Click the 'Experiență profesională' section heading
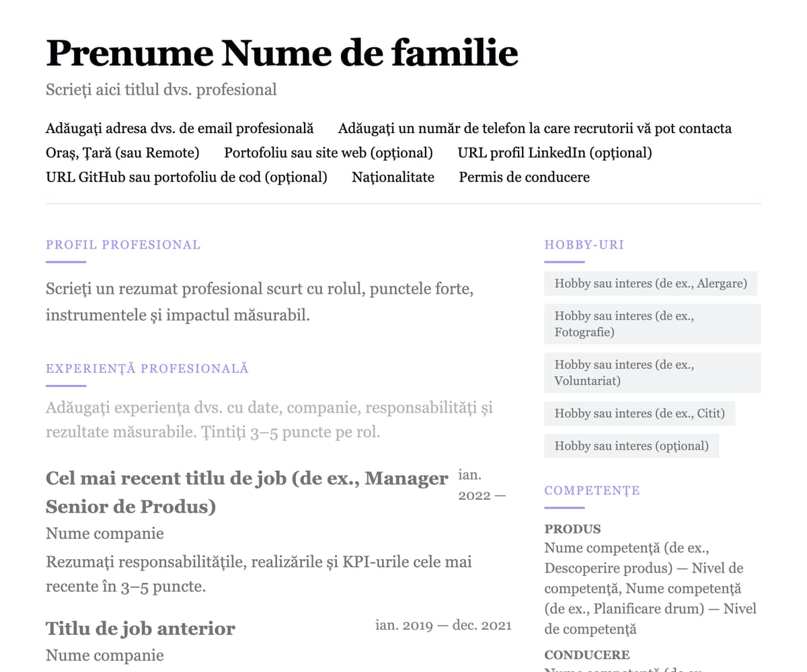Image resolution: width=807 pixels, height=672 pixels. (147, 368)
